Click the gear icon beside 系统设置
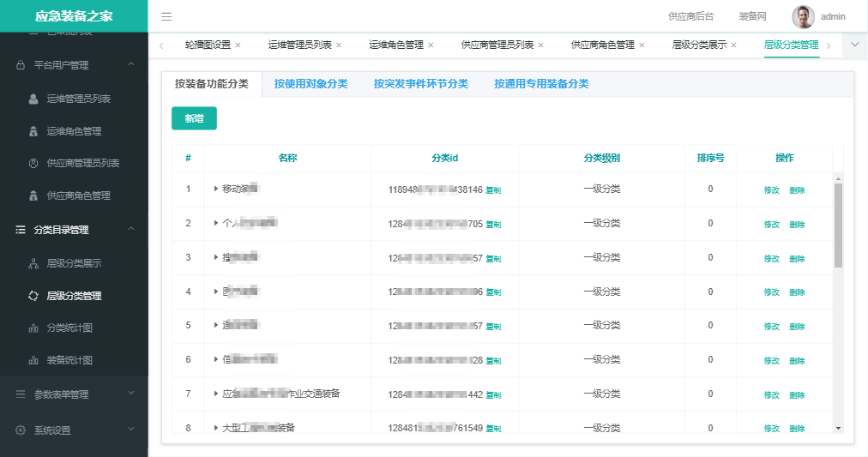 tap(21, 430)
